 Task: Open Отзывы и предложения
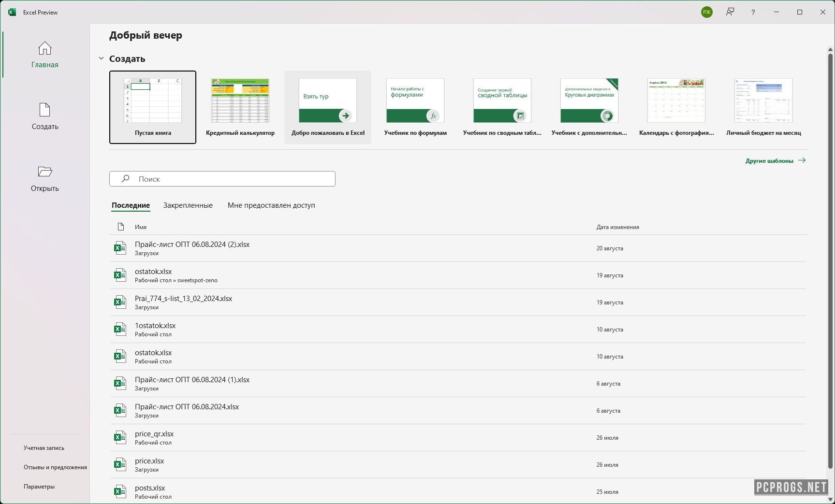55,467
